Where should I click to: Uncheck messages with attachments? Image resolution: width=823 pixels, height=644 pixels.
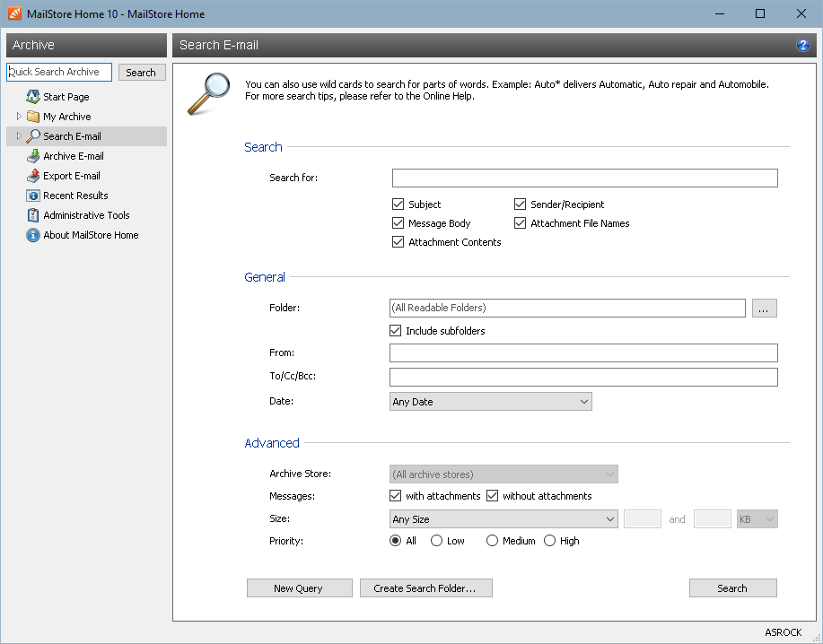pyautogui.click(x=395, y=496)
